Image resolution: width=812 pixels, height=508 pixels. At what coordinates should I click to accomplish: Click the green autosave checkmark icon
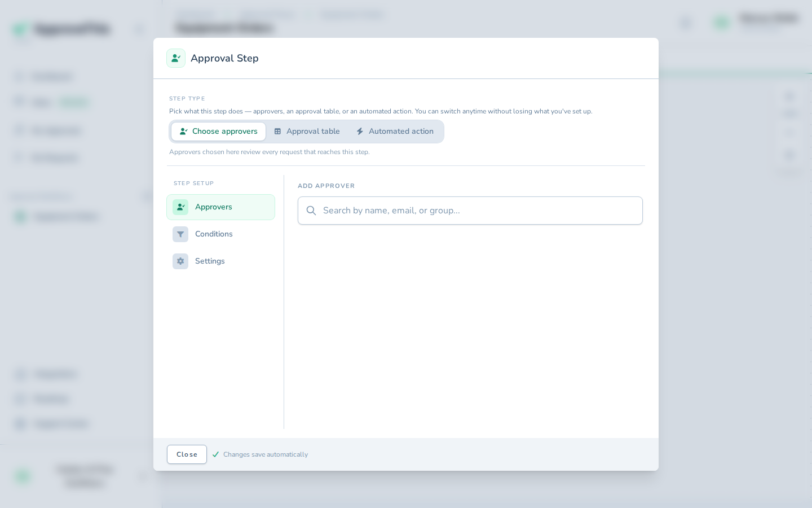[x=215, y=454]
